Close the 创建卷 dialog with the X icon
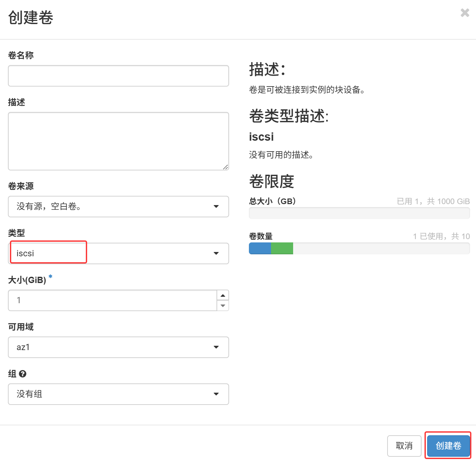 [x=465, y=13]
